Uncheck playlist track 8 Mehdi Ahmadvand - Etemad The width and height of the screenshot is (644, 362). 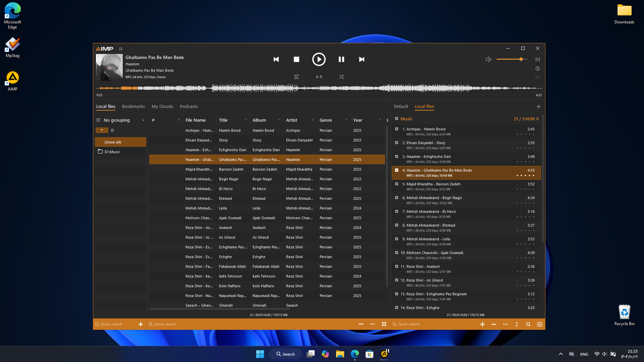point(396,225)
